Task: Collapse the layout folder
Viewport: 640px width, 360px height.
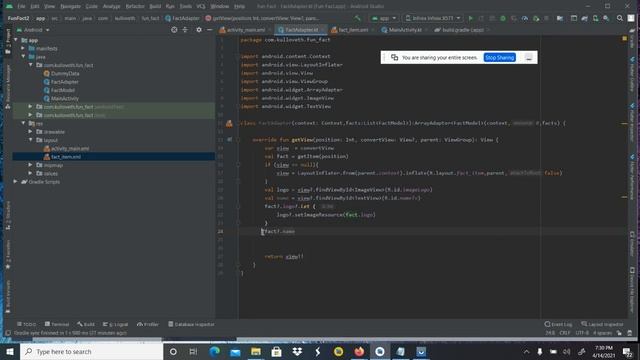Action: pos(31,140)
